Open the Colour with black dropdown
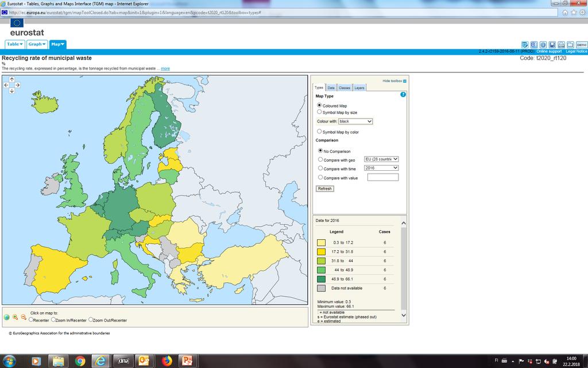The height and width of the screenshot is (368, 588). (355, 121)
